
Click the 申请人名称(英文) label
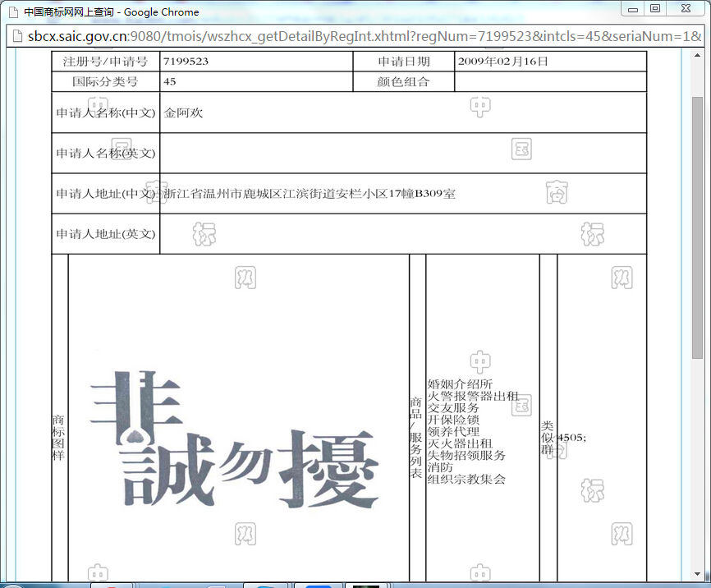click(106, 154)
